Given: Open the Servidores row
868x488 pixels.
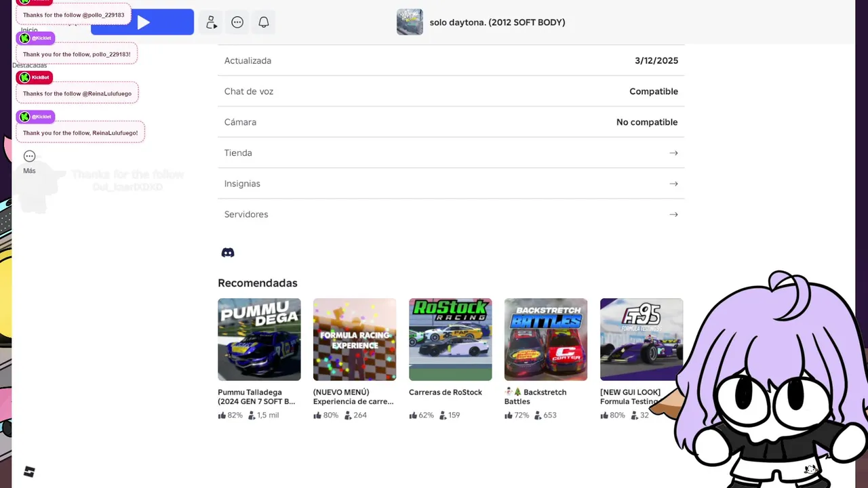Looking at the screenshot, I should coord(451,214).
